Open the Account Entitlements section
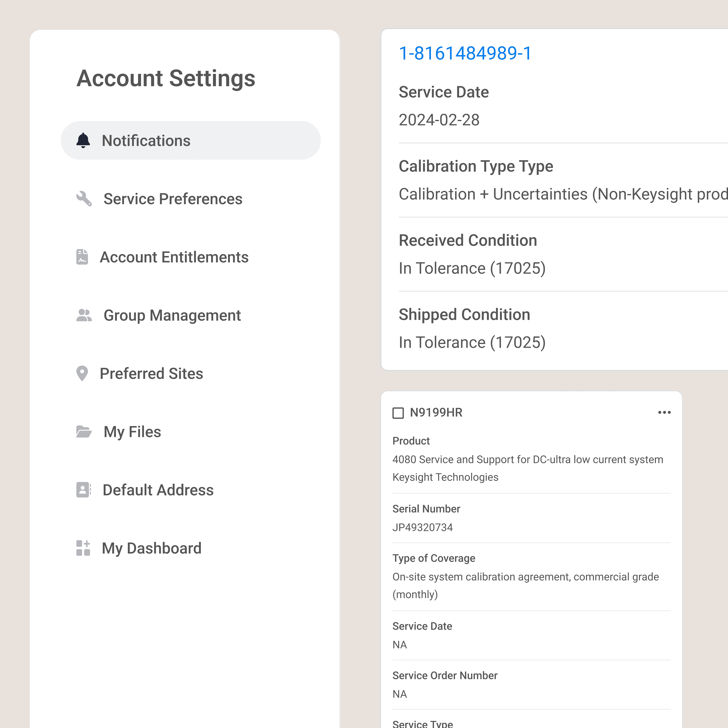 (174, 257)
